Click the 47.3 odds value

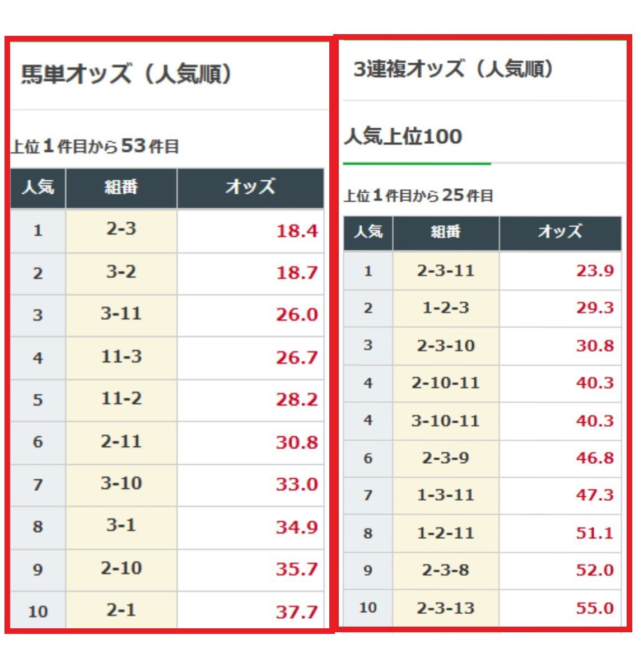(x=595, y=495)
